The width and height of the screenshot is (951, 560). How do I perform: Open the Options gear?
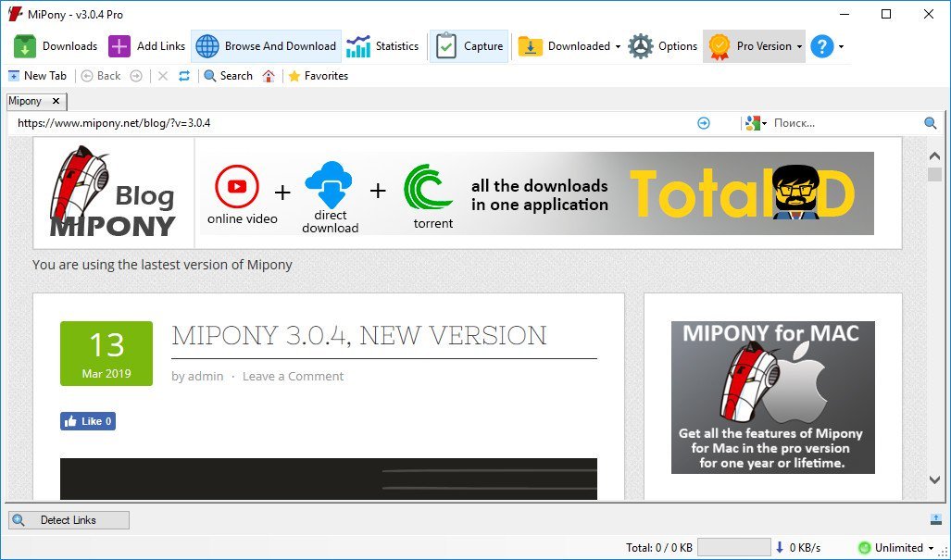(x=662, y=46)
